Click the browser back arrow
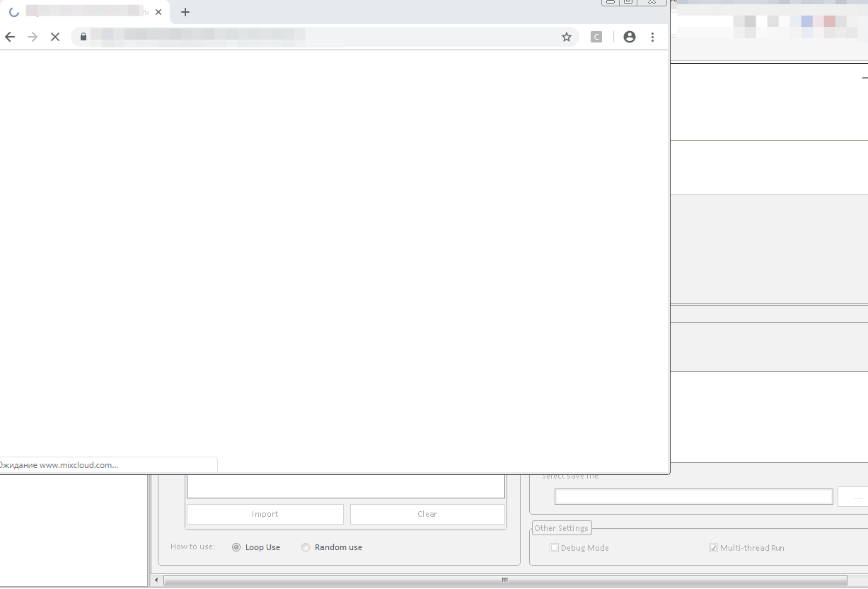 pyautogui.click(x=10, y=37)
